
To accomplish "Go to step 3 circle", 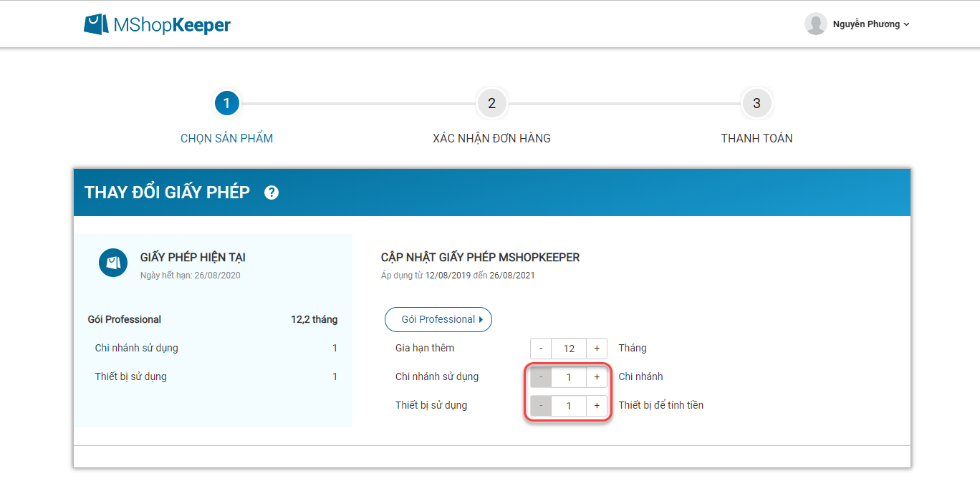I will pos(756,104).
